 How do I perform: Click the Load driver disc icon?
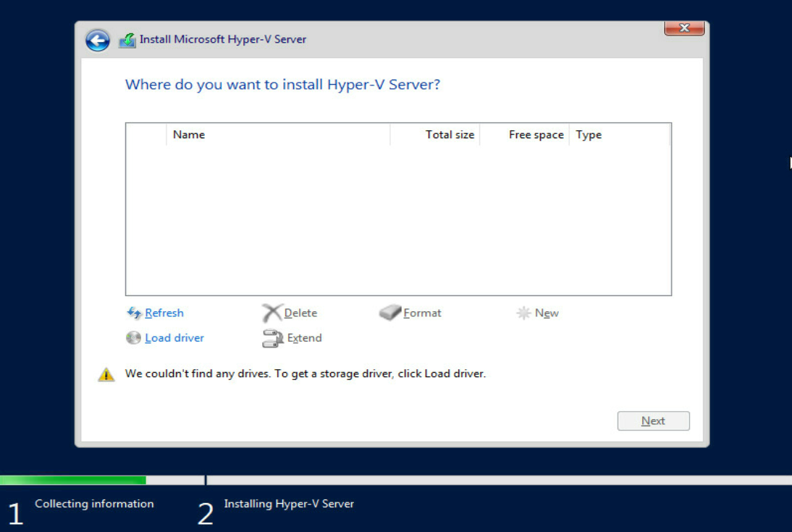[x=133, y=337]
